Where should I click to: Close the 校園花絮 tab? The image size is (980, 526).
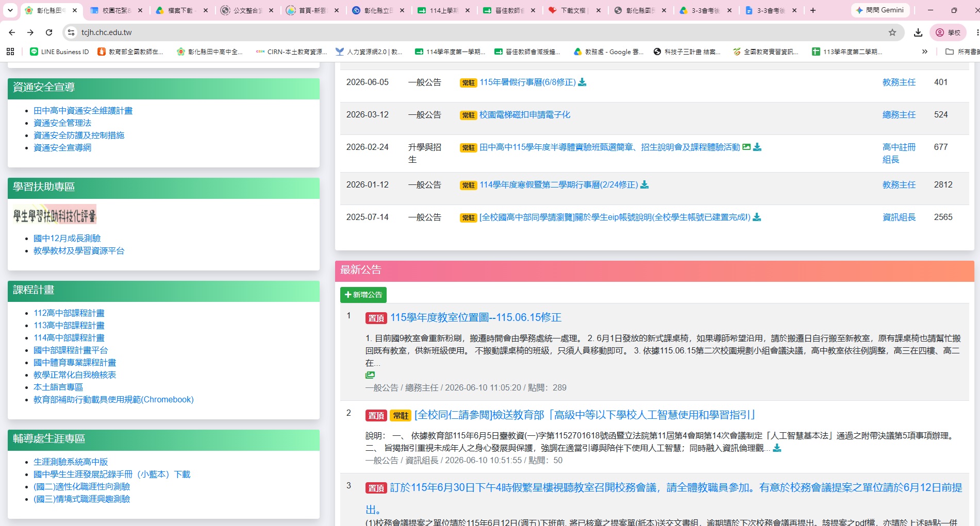point(140,10)
